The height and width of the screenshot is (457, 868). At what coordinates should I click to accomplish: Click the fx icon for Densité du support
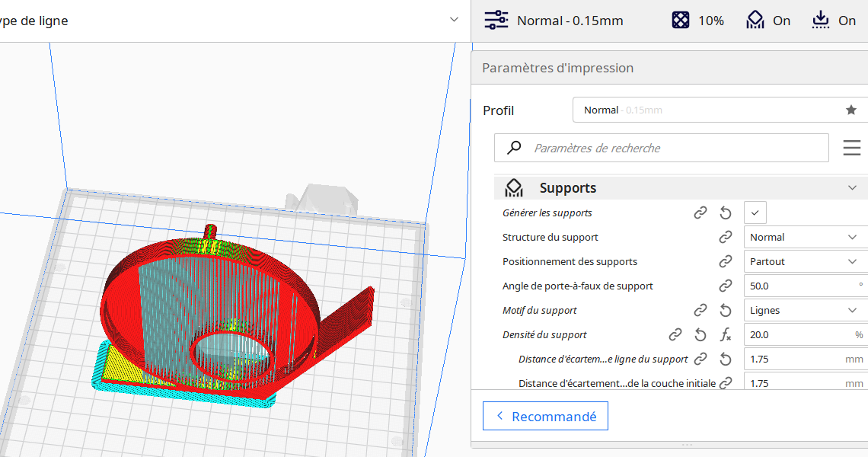726,334
